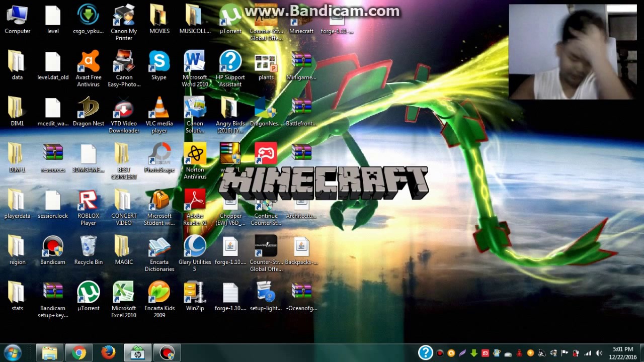Viewport: 644px width, 362px height.
Task: Launch Canon Easy-Photo shortcut
Action: point(124,69)
